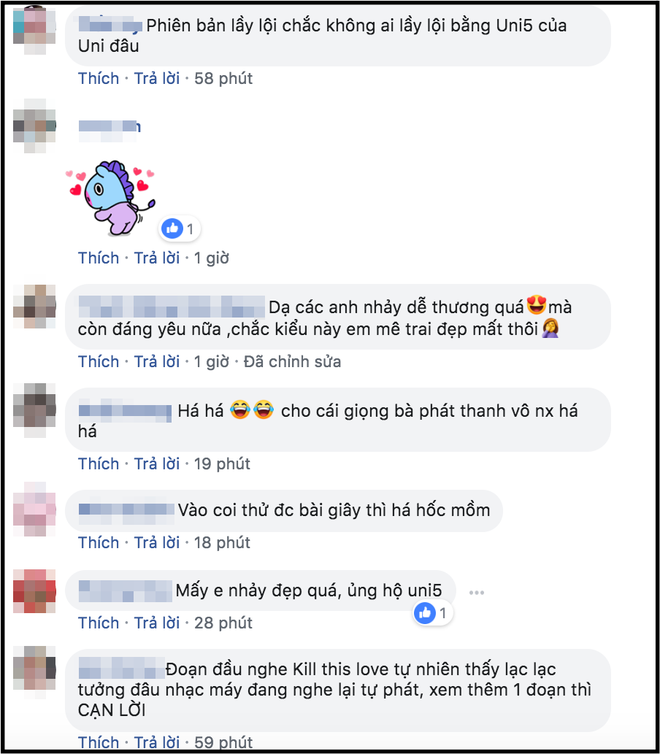Image resolution: width=660 pixels, height=754 pixels.
Task: Click Thích under the 18 phút comment
Action: (x=99, y=543)
